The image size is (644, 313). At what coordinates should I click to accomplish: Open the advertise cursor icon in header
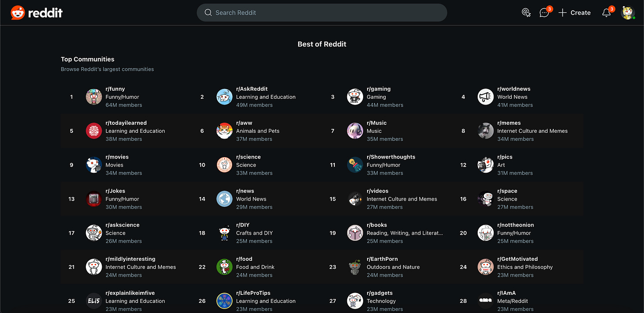[526, 13]
